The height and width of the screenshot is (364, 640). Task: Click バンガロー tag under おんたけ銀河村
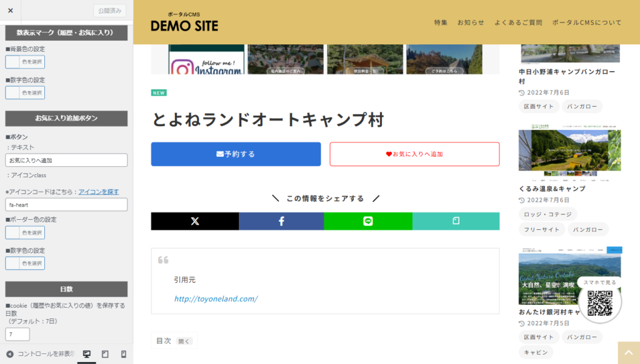tap(582, 337)
